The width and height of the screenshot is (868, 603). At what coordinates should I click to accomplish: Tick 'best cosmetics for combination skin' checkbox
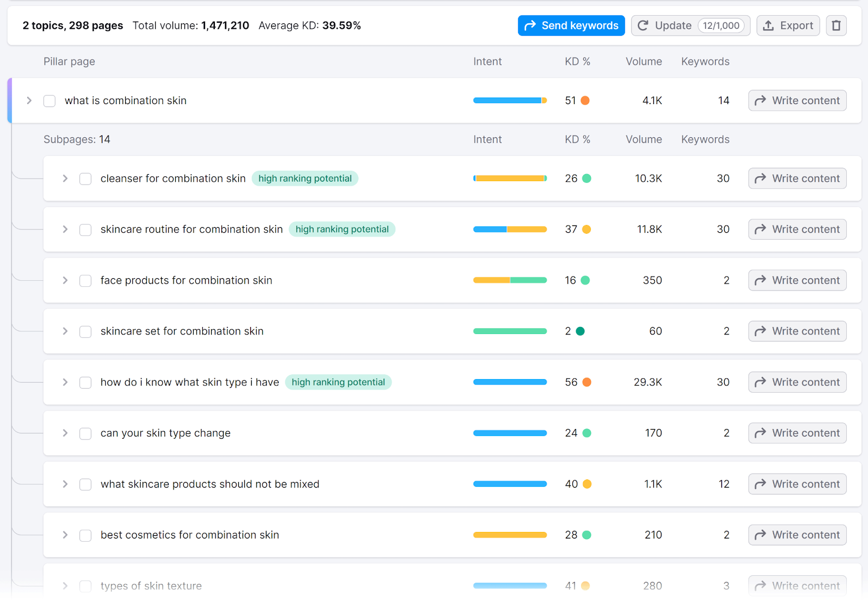[85, 536]
